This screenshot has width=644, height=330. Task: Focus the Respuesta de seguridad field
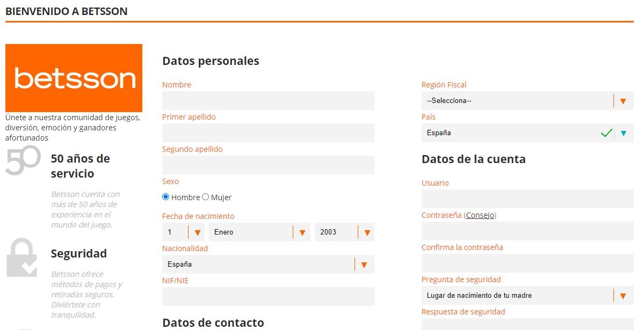pos(527,324)
